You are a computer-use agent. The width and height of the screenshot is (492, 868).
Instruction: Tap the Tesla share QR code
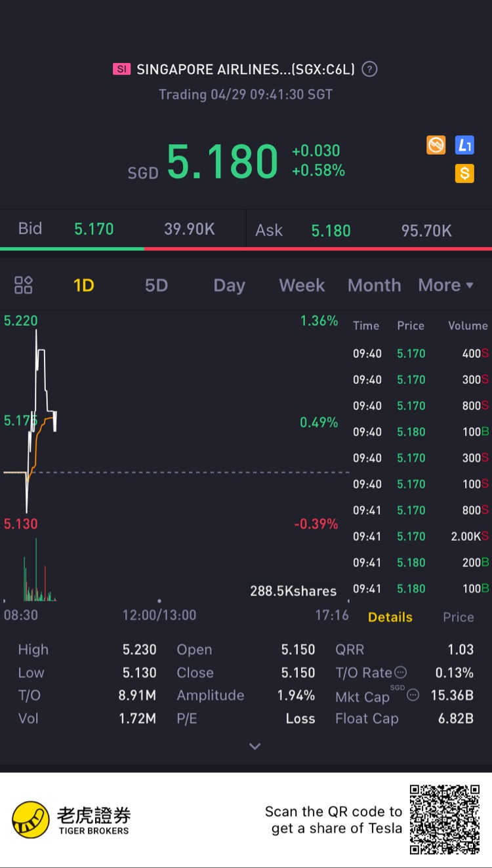tap(445, 819)
